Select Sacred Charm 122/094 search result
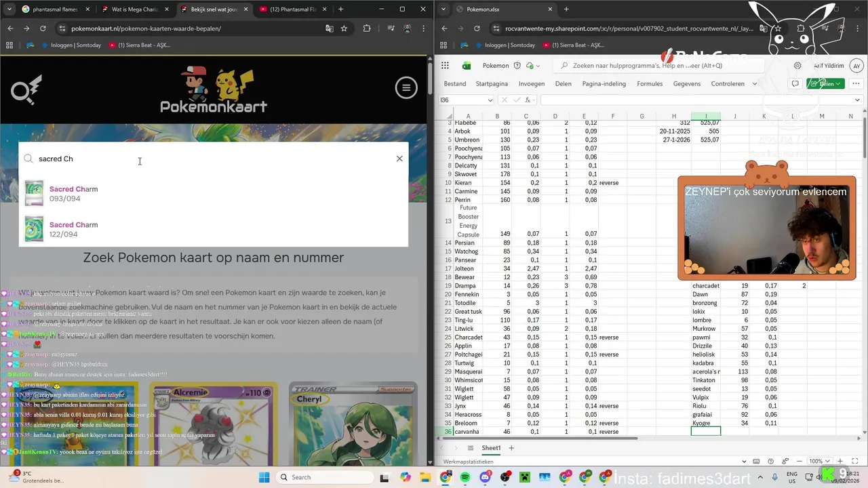This screenshot has height=488, width=868. tap(213, 229)
